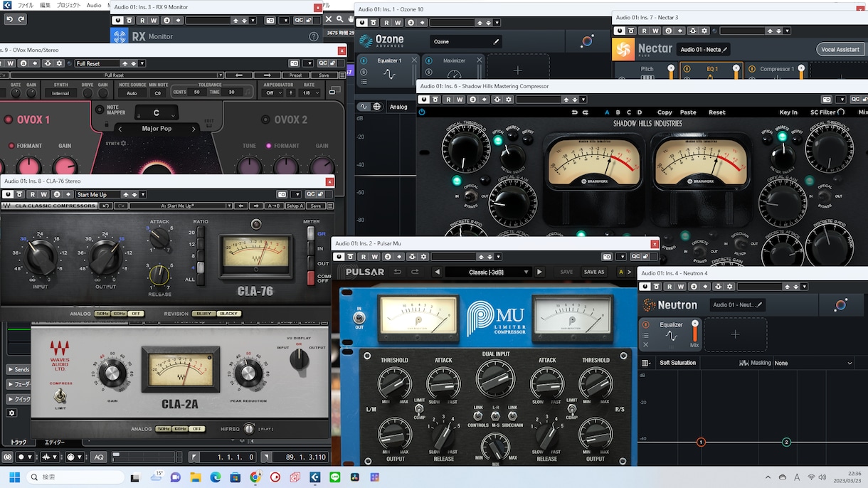Select next Pulsar Mu preset arrow
This screenshot has height=488, width=868.
point(539,272)
